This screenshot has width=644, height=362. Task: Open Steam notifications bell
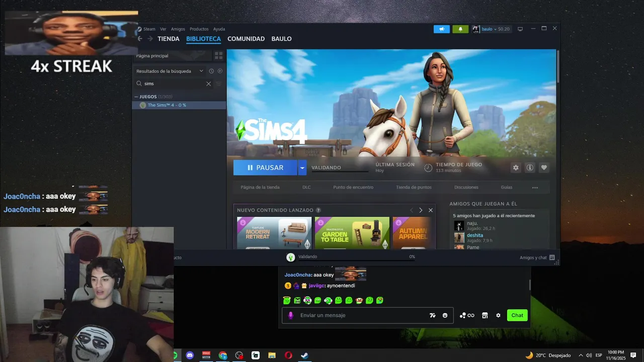[460, 29]
